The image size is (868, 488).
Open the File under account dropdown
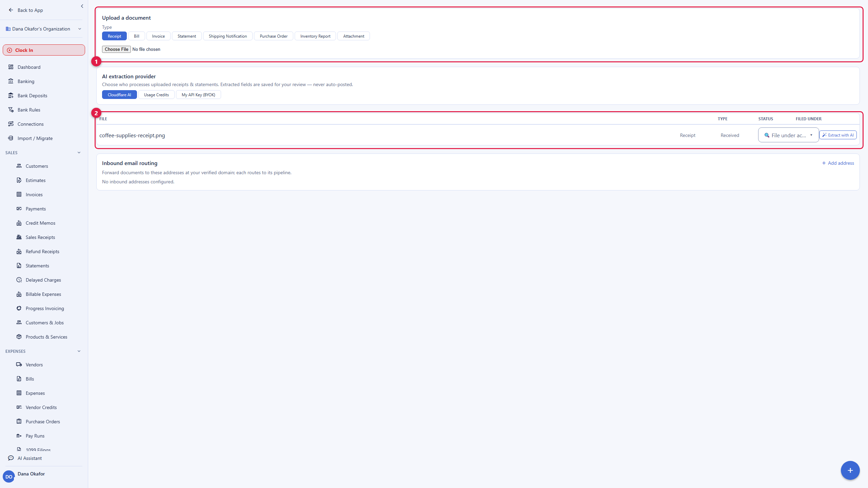pos(788,135)
